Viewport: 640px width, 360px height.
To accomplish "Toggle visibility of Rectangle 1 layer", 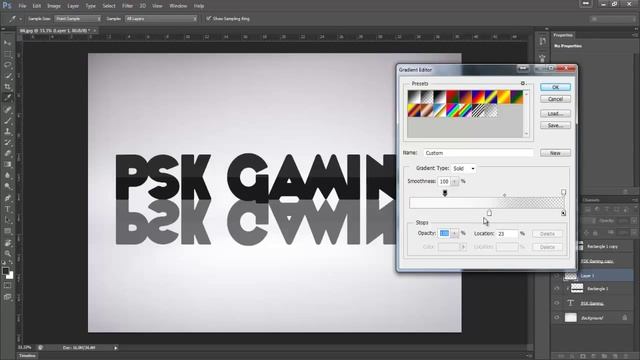I will [557, 288].
